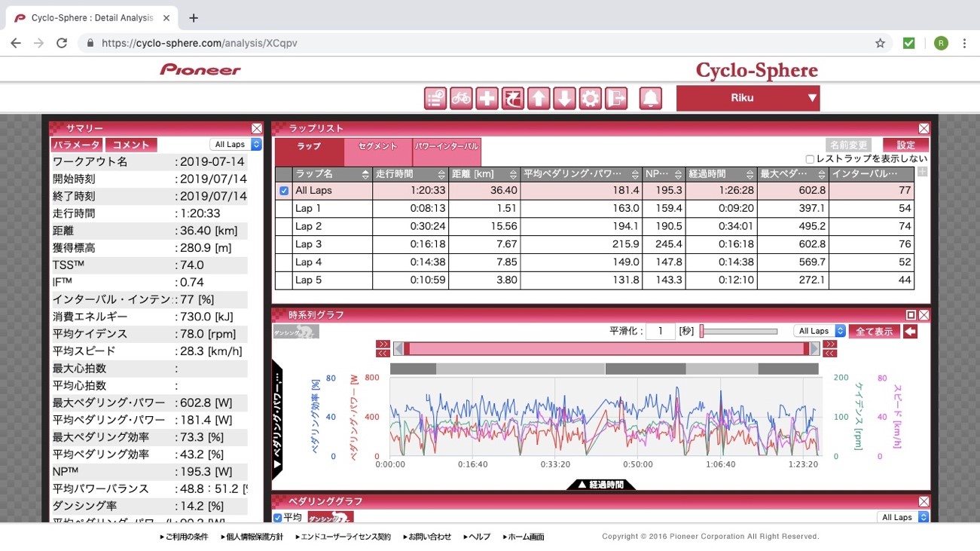Click the bicycle icon in the toolbar
This screenshot has width=980, height=551.
pyautogui.click(x=461, y=99)
